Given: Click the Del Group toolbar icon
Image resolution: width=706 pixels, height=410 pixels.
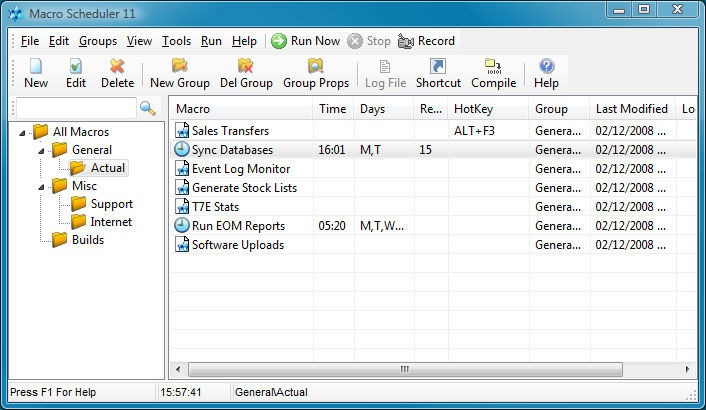Looking at the screenshot, I should pos(246,67).
